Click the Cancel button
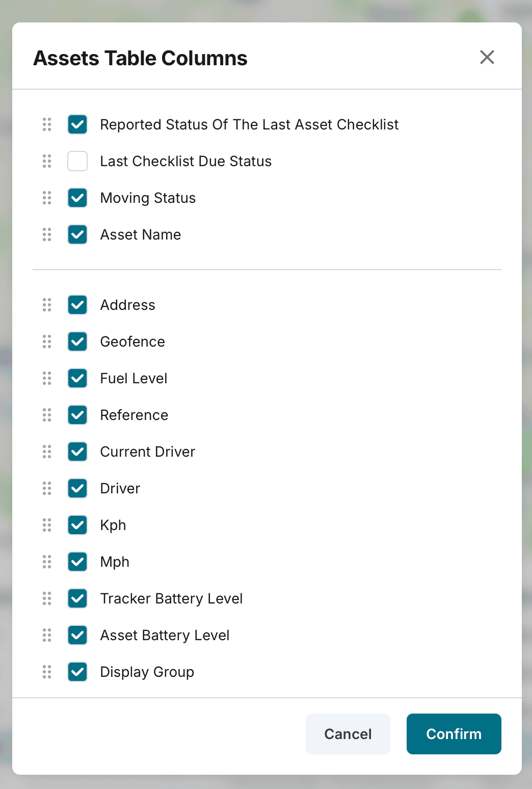This screenshot has width=532, height=789. 348,734
